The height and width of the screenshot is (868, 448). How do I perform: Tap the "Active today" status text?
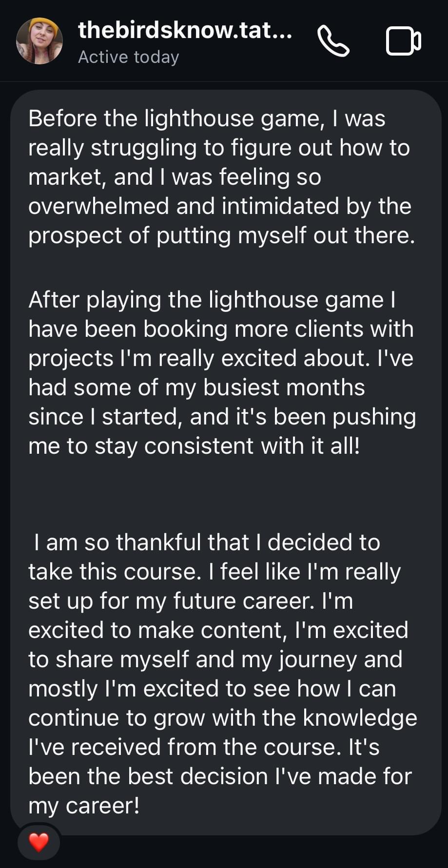point(129,57)
